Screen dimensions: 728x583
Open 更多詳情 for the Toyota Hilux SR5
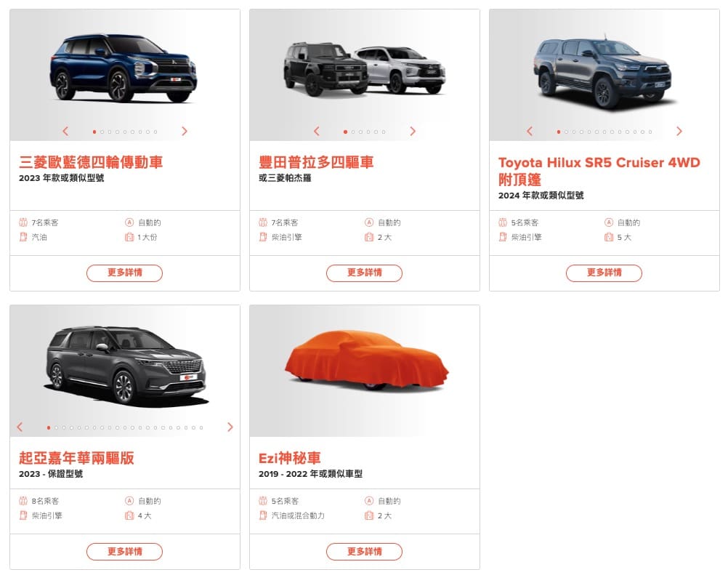604,273
